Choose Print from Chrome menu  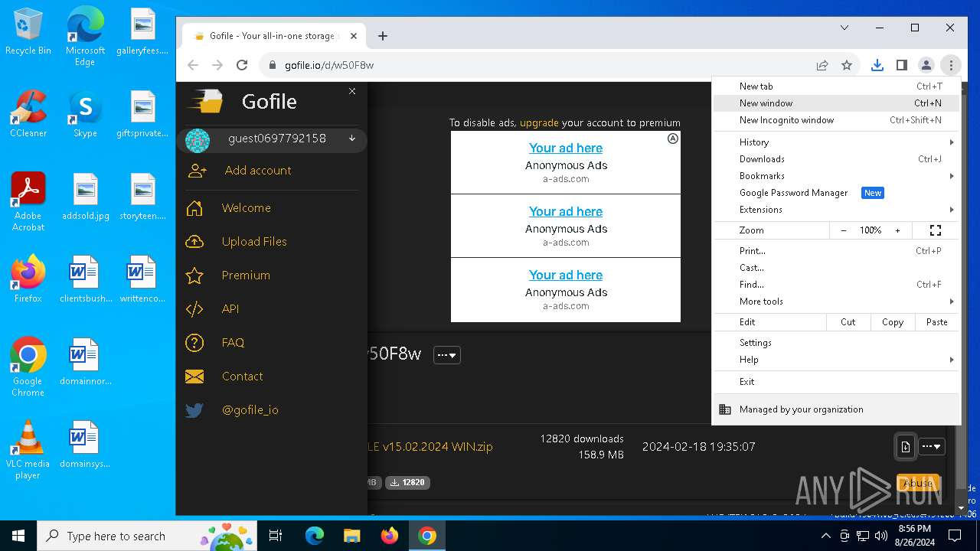point(837,251)
